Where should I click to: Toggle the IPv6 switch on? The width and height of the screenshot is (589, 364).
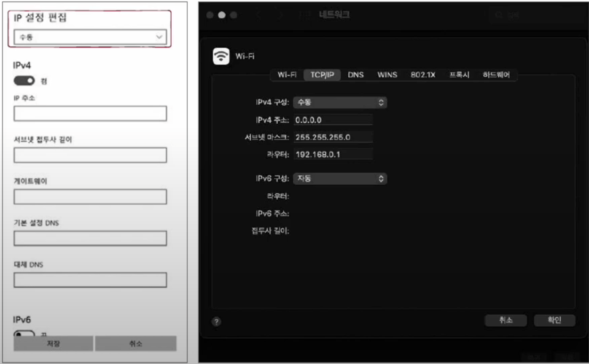coord(24,334)
